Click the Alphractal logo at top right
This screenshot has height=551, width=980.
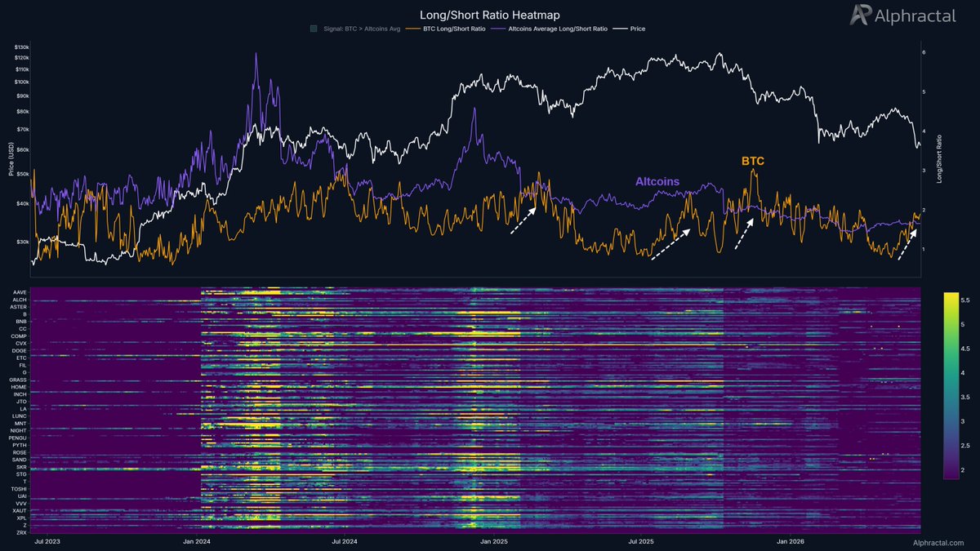click(x=902, y=16)
